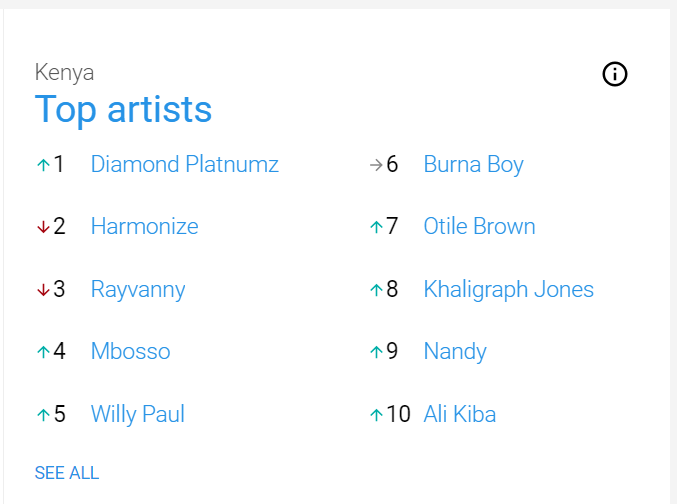Select Nandy in top artists
Viewport: 677px width, 504px height.
pyautogui.click(x=455, y=352)
